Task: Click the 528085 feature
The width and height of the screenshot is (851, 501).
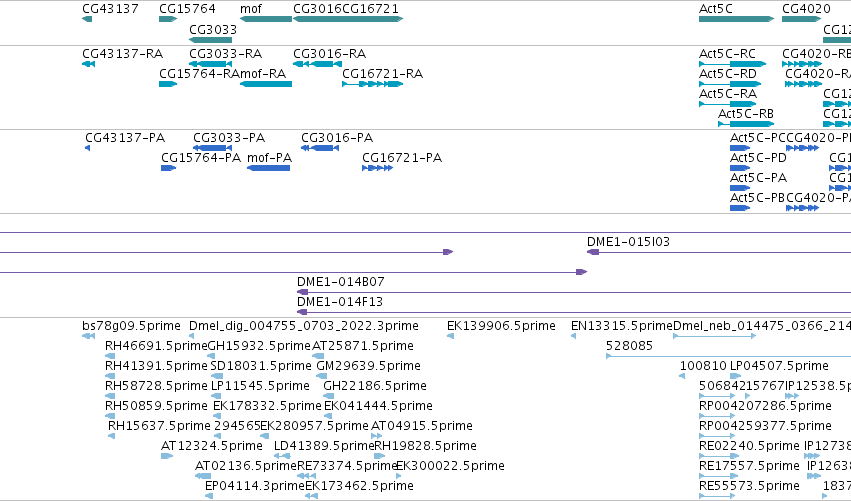Action: pyautogui.click(x=728, y=357)
